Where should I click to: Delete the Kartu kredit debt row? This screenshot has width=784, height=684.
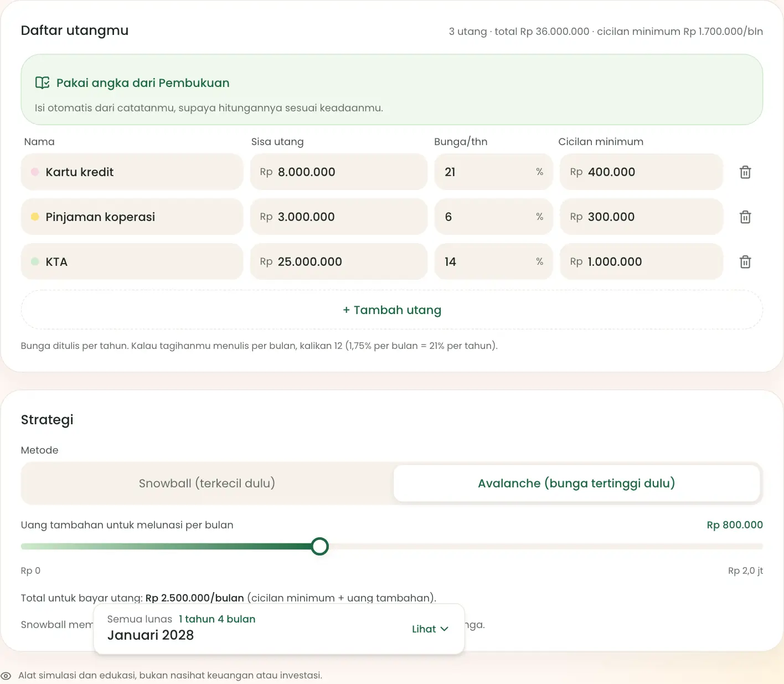[745, 172]
